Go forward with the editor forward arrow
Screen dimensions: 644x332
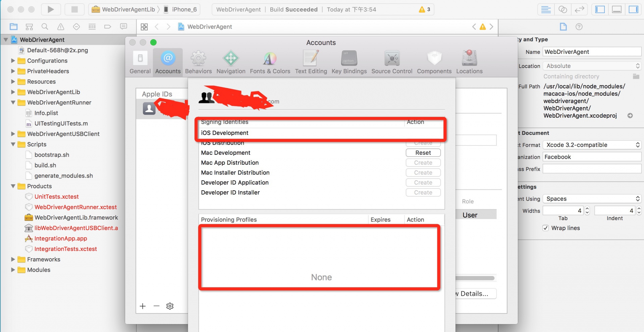pos(168,27)
